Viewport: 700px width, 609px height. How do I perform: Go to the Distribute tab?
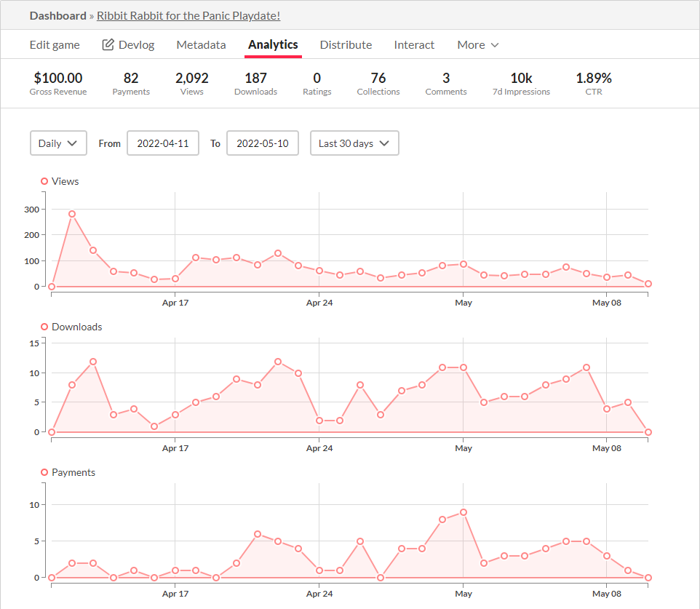(346, 44)
